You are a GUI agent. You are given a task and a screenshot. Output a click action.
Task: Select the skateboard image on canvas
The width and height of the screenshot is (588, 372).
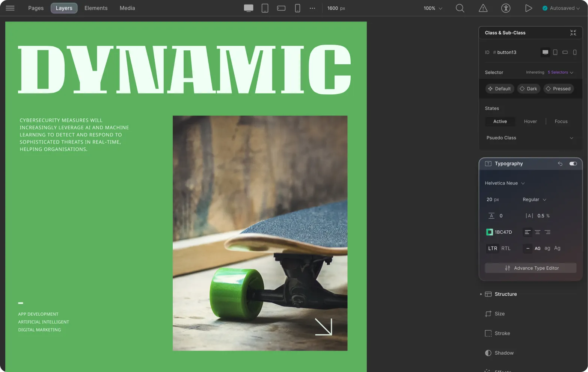[x=260, y=233]
